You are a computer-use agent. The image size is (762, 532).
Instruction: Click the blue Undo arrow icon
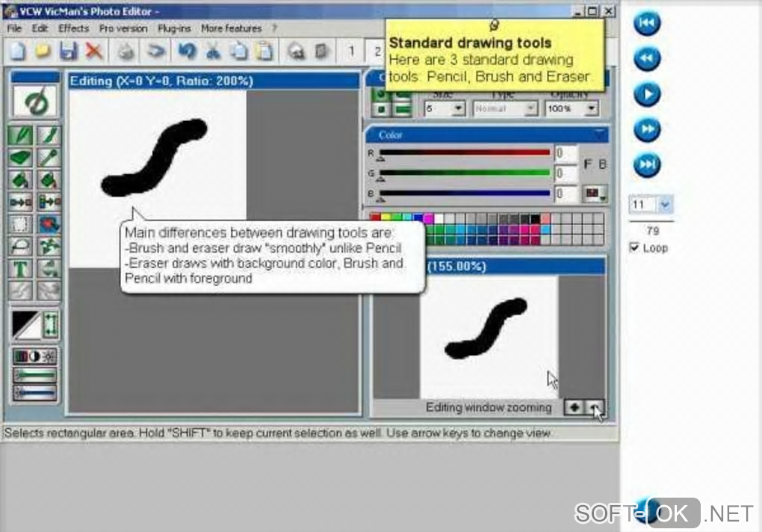[187, 51]
